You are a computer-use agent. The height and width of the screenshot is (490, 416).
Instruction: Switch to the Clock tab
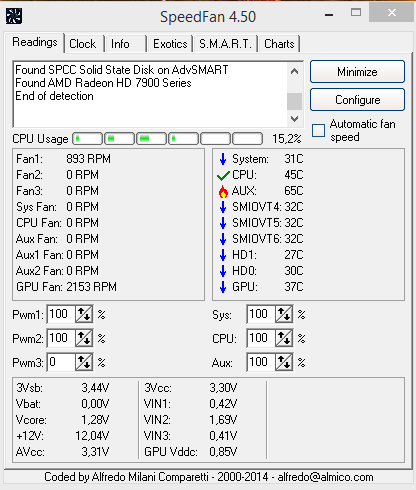[x=83, y=44]
